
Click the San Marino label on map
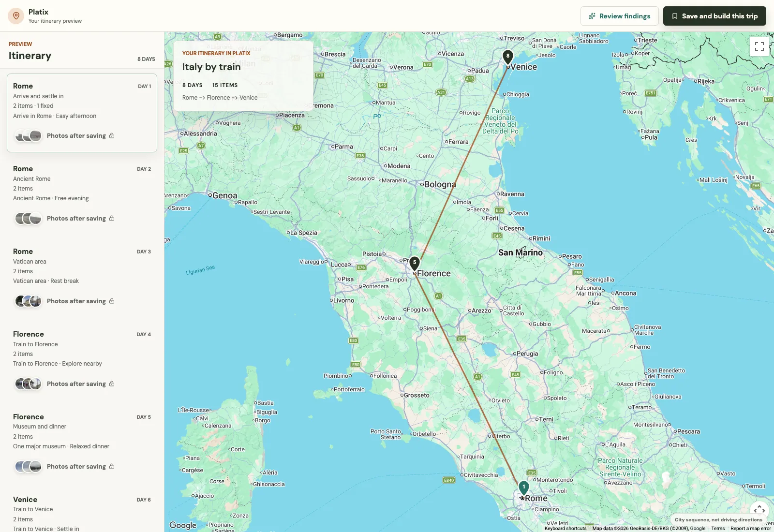(521, 252)
